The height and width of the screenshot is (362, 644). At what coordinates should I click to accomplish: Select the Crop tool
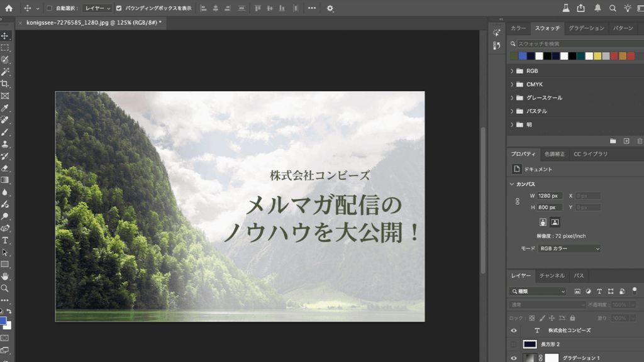tap(5, 84)
